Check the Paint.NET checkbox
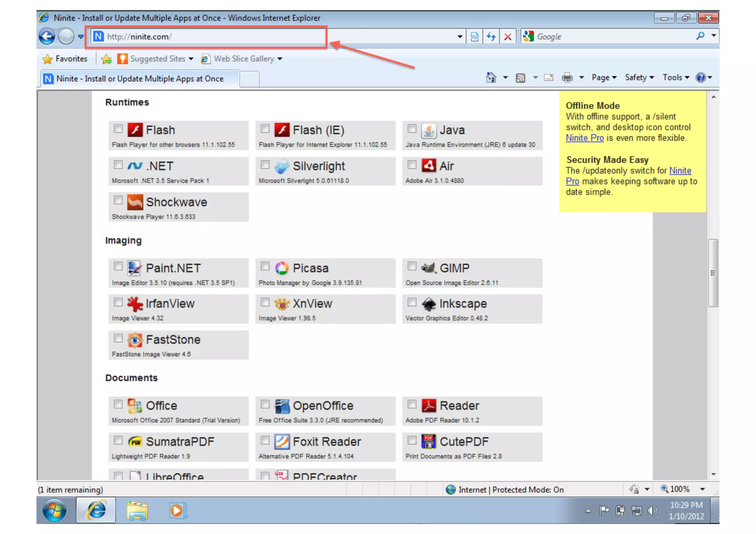The image size is (756, 534). 118,266
